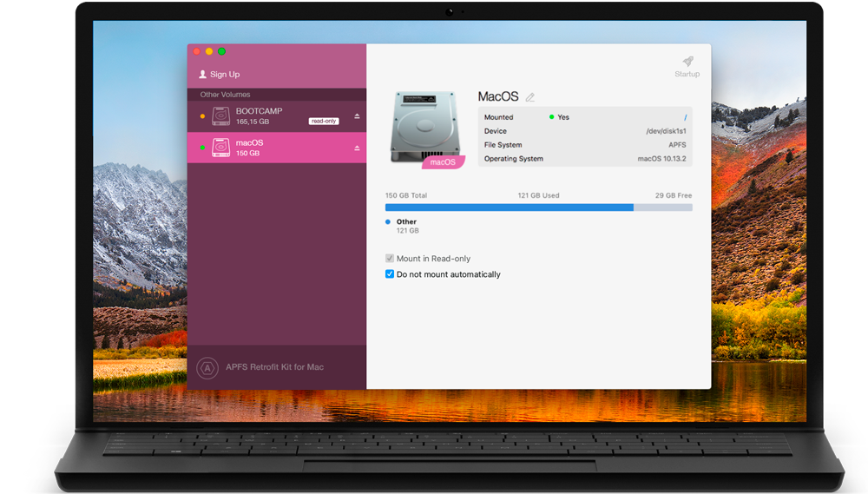Toggle the Mount in Read-only checkbox

[390, 259]
